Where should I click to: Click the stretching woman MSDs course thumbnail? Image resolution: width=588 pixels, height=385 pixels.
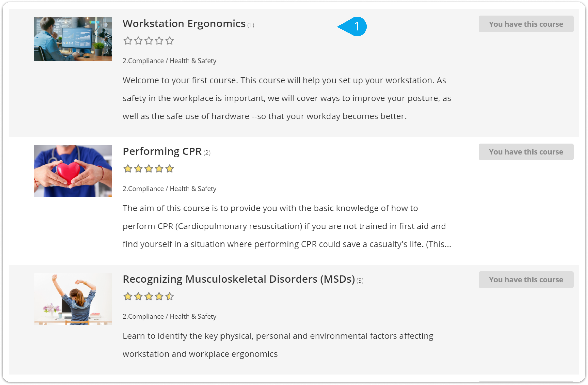click(73, 299)
